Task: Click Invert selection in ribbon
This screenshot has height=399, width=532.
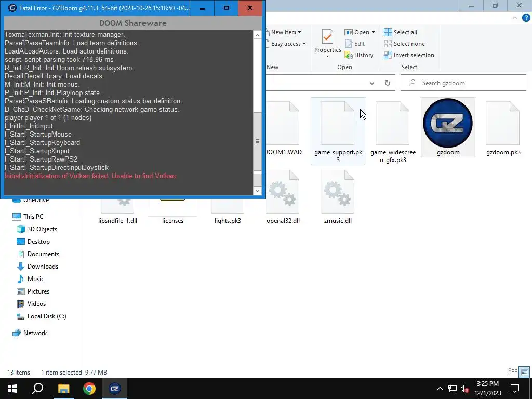Action: coord(409,55)
